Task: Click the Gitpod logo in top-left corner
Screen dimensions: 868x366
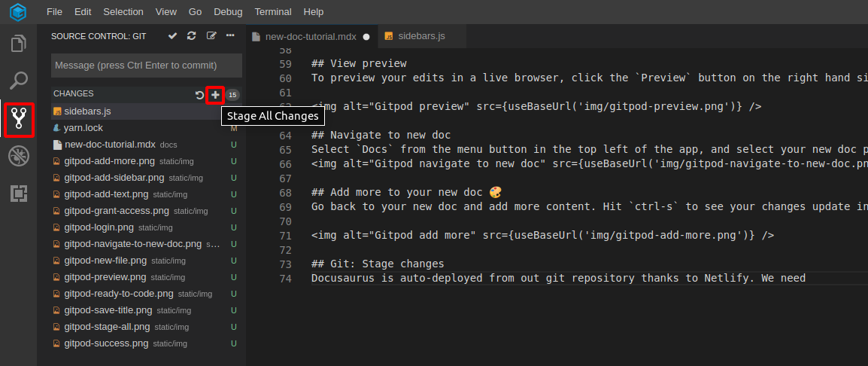Action: pos(18,12)
